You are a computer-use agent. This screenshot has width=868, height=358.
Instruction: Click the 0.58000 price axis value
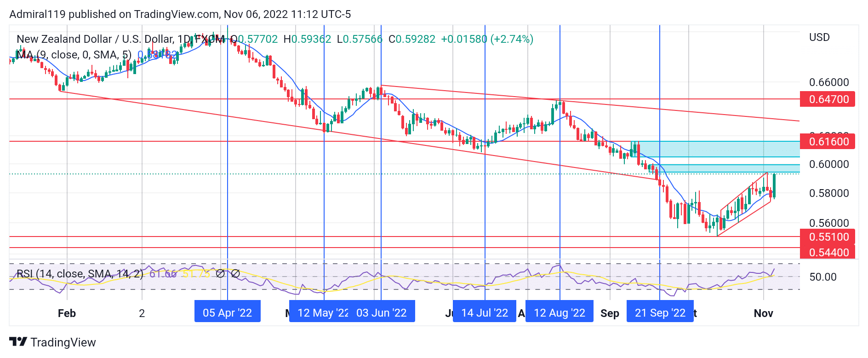(x=829, y=193)
